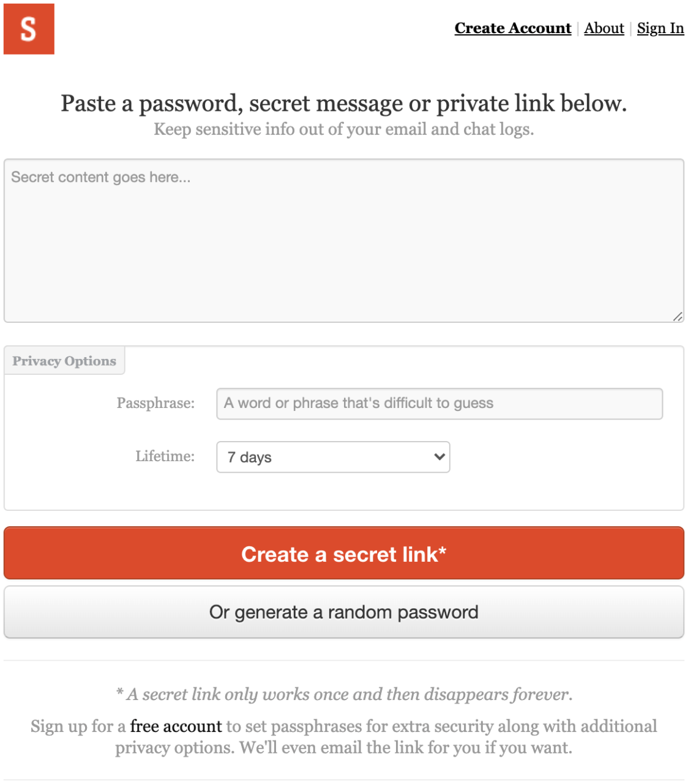Viewport: 688px width, 784px height.
Task: Click "Create Account" in the header
Action: 512,28
